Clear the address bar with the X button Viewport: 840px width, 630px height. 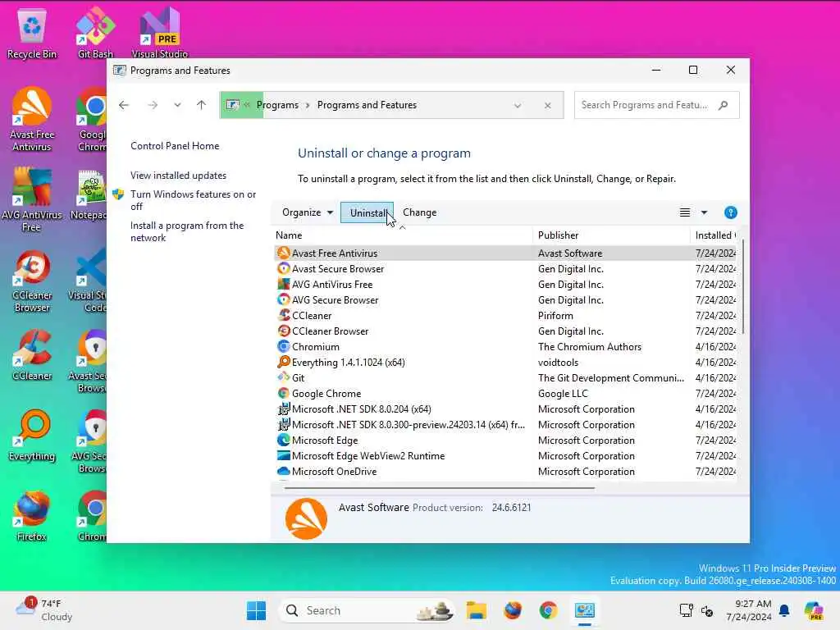point(547,106)
